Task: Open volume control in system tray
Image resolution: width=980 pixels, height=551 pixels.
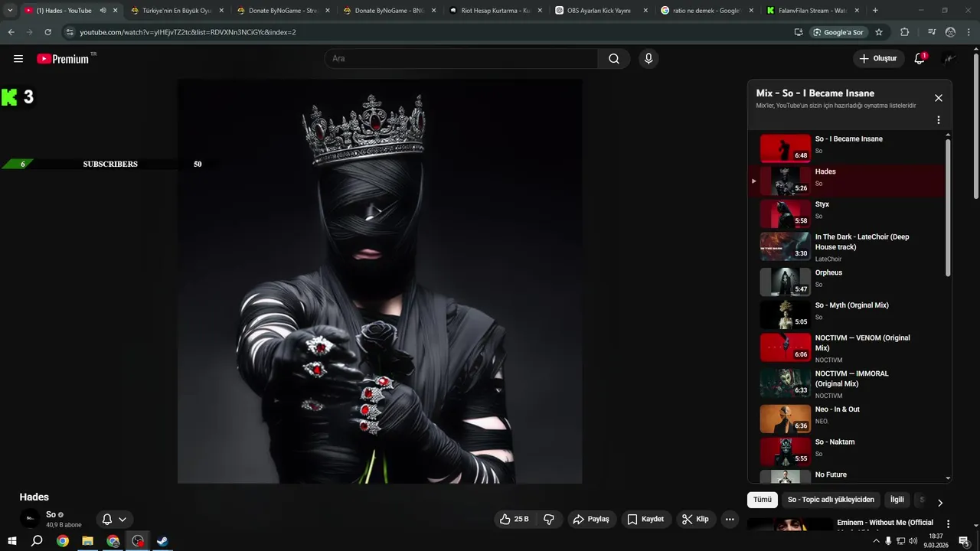Action: pos(913,541)
